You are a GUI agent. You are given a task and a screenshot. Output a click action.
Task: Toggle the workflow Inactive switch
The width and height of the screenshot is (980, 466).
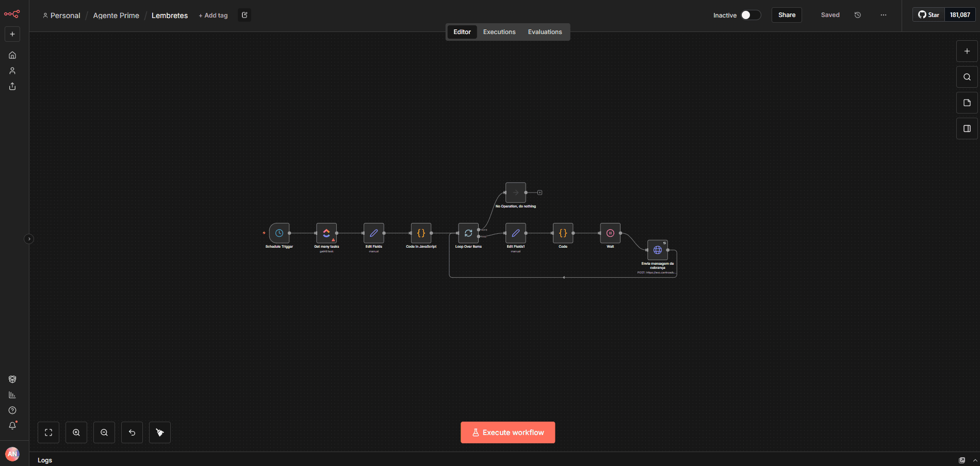[x=750, y=15]
